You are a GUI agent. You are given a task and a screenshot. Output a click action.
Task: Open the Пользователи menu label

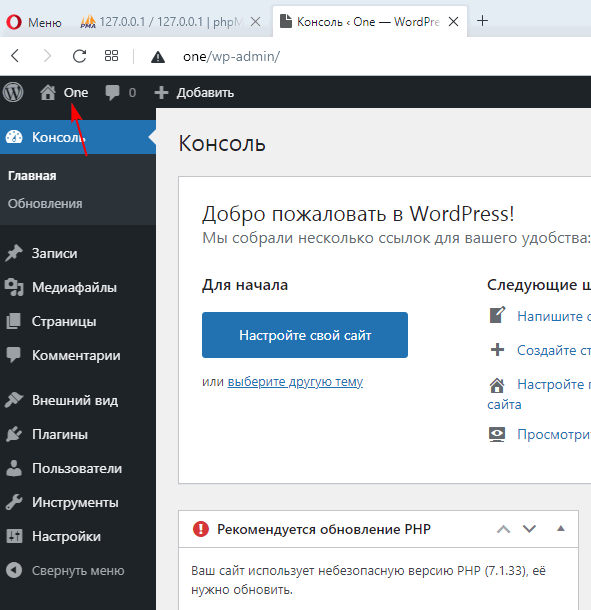pos(77,468)
